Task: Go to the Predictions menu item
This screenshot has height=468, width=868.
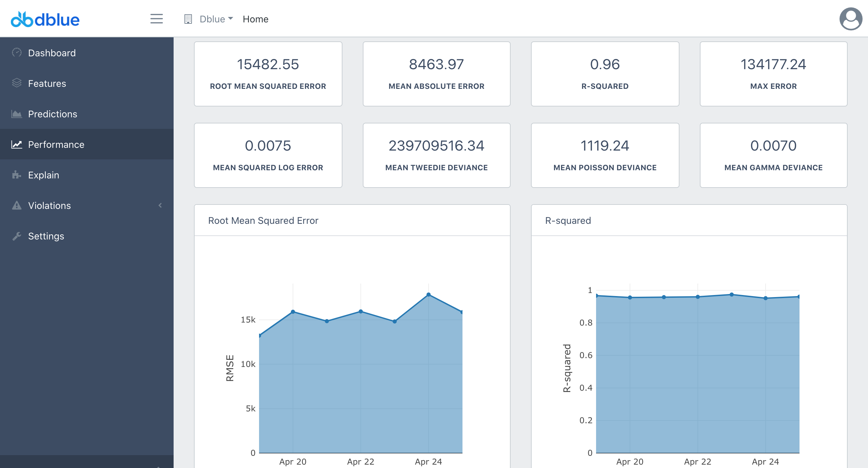Action: click(x=53, y=114)
